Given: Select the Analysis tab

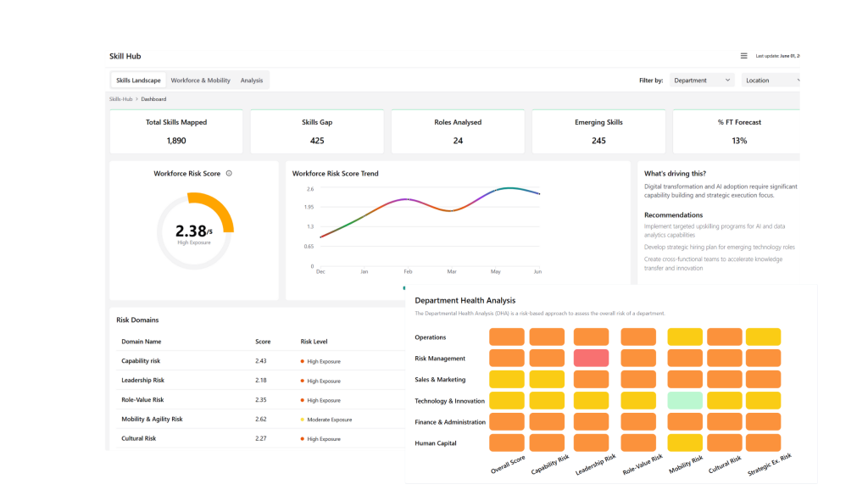Looking at the screenshot, I should 252,81.
